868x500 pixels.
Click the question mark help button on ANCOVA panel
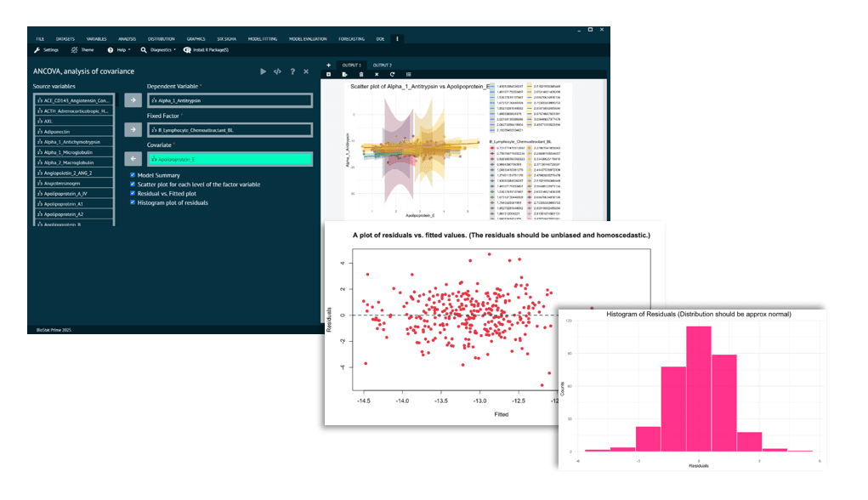point(292,72)
